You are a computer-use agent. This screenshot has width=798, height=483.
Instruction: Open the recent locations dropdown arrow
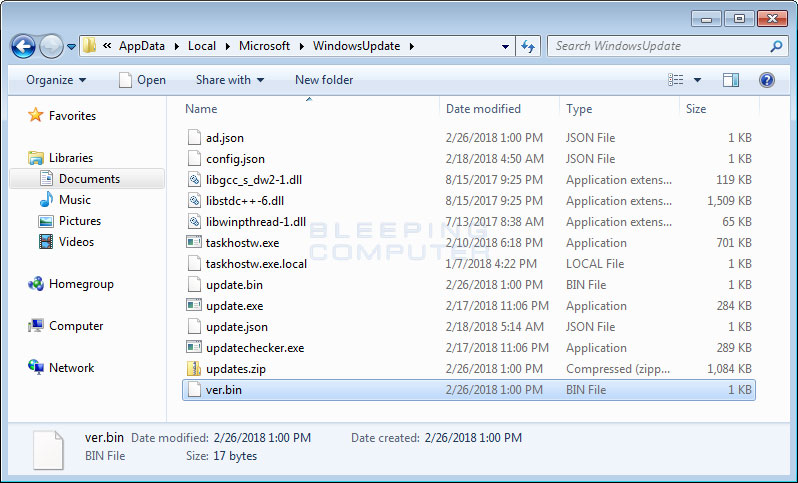click(71, 47)
